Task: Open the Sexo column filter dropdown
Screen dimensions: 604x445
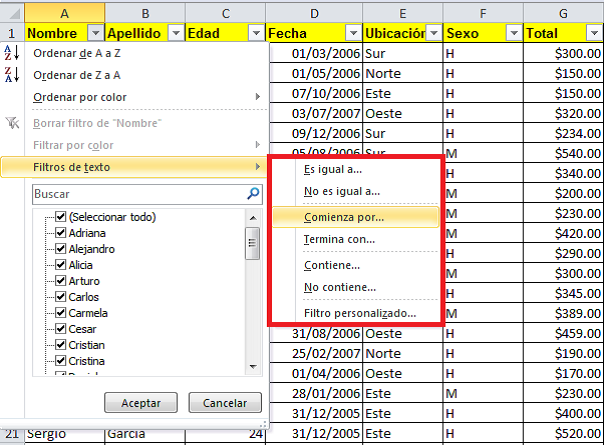Action: point(512,33)
